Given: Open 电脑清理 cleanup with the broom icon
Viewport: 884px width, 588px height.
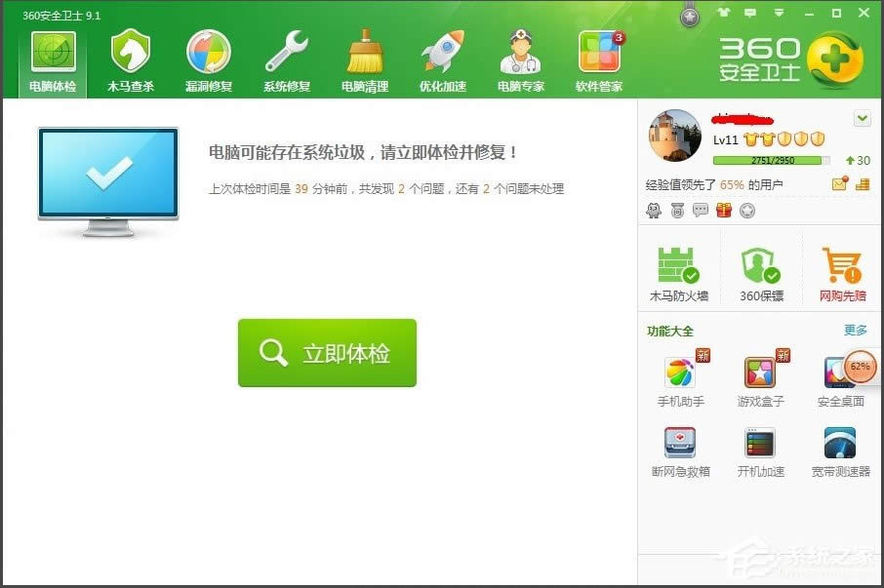Looking at the screenshot, I should 363,57.
